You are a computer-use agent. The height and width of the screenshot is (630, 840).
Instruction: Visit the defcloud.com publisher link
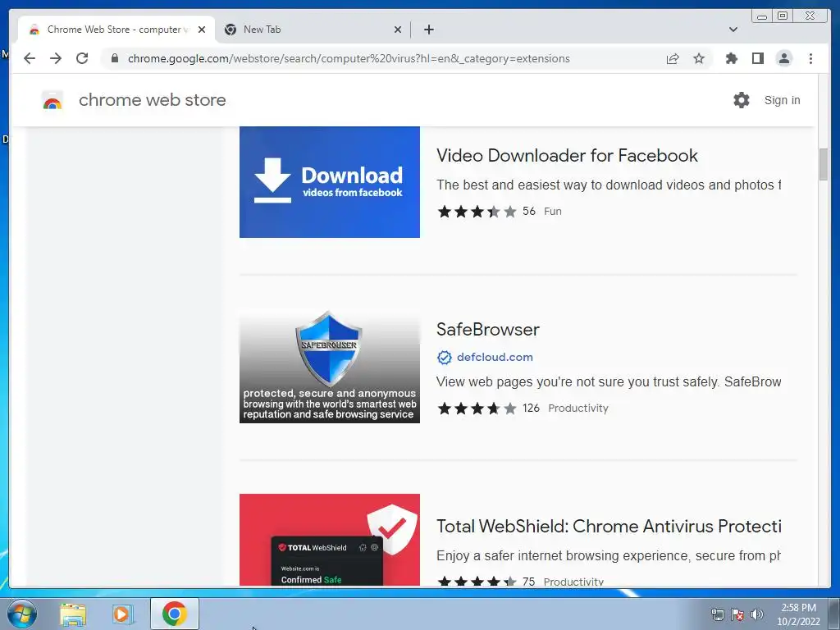click(x=495, y=358)
